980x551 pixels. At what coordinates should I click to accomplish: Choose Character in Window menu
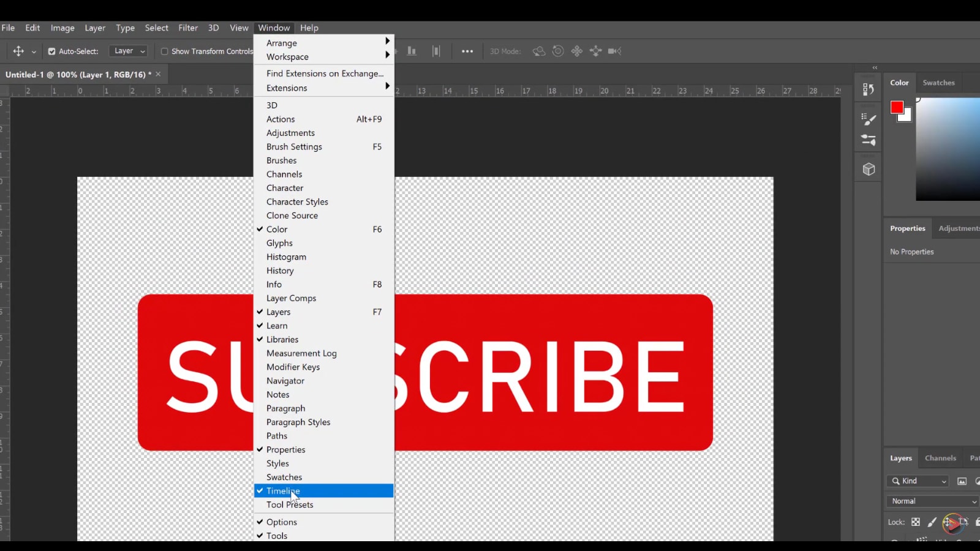click(x=323, y=188)
